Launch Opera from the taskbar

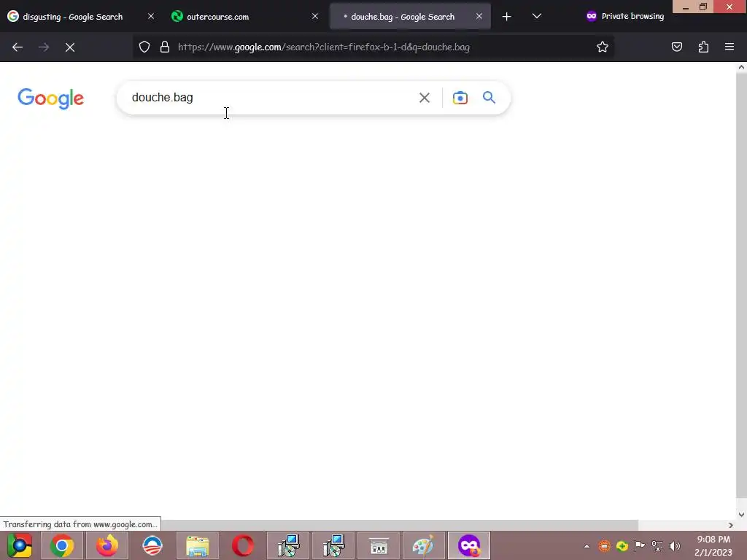click(x=243, y=545)
